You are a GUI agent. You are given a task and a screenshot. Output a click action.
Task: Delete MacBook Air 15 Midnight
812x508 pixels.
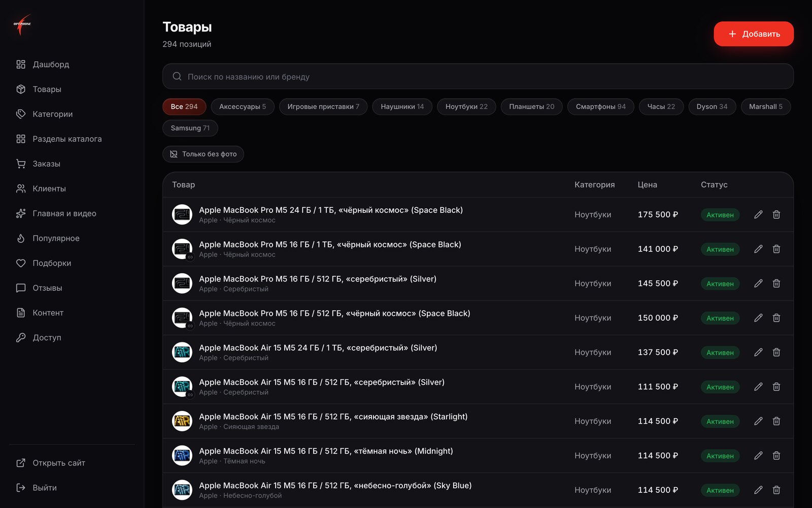pyautogui.click(x=776, y=456)
